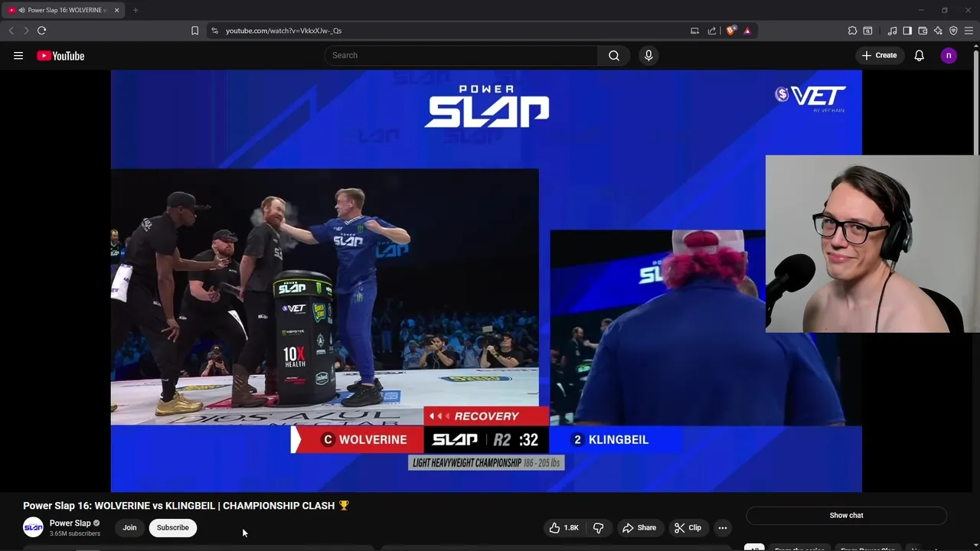Open Brave Shields lion icon

click(730, 31)
